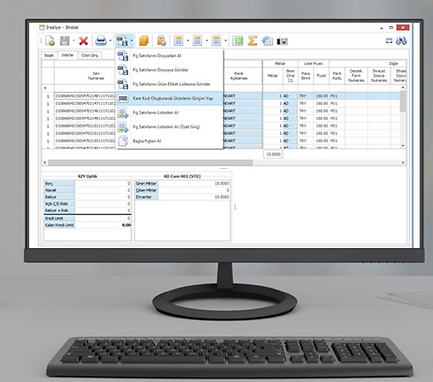The height and width of the screenshot is (382, 433).
Task: Click the green grid columns icon
Action: pyautogui.click(x=238, y=41)
